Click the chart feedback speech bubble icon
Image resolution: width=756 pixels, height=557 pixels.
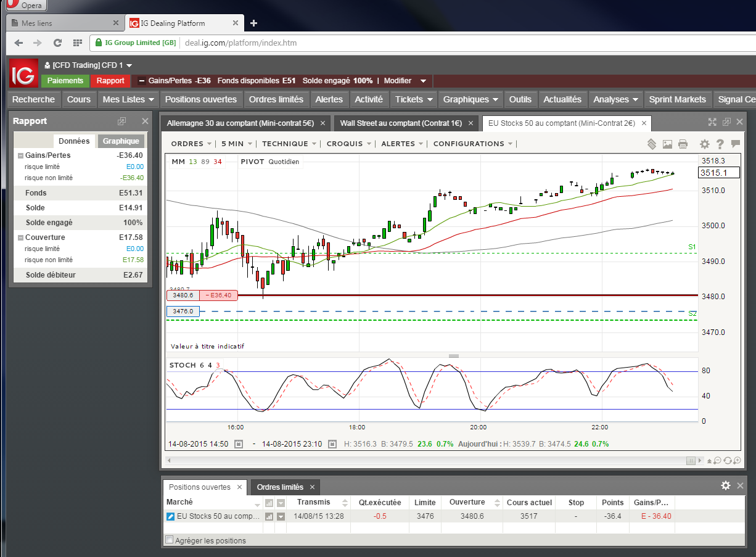pos(735,144)
